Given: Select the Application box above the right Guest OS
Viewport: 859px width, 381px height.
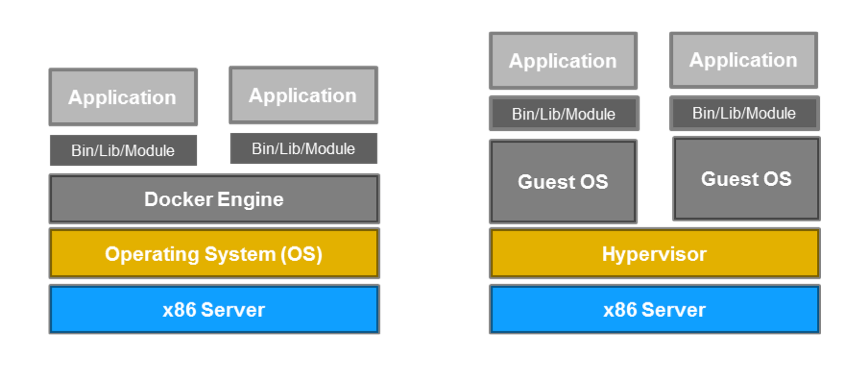Looking at the screenshot, I should 743,60.
